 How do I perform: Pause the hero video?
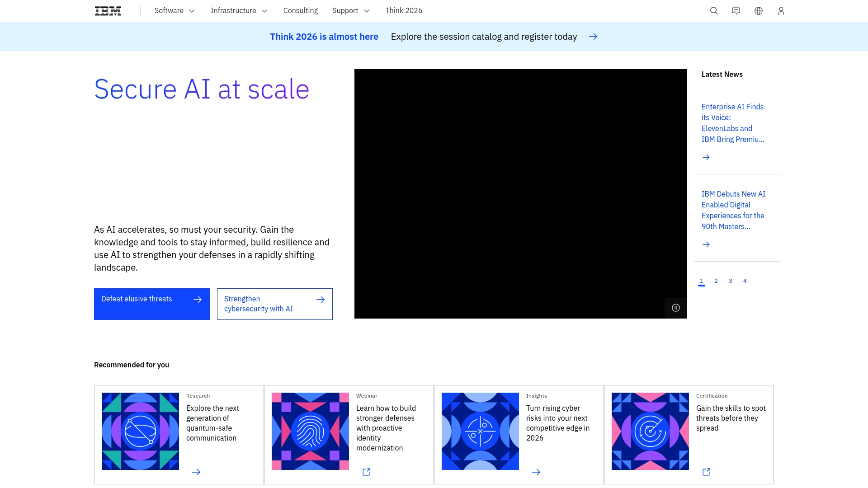click(x=675, y=308)
